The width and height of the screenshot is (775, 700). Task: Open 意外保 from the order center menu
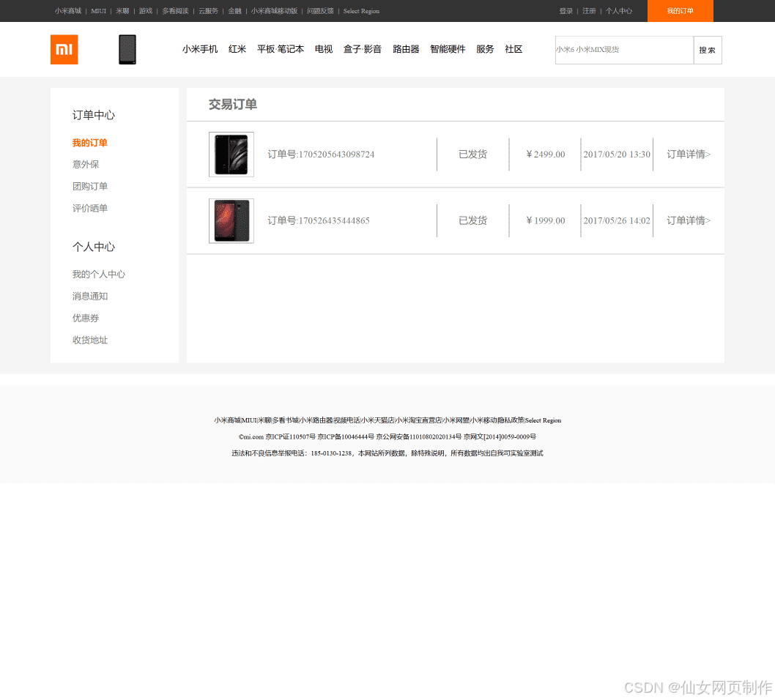click(86, 164)
